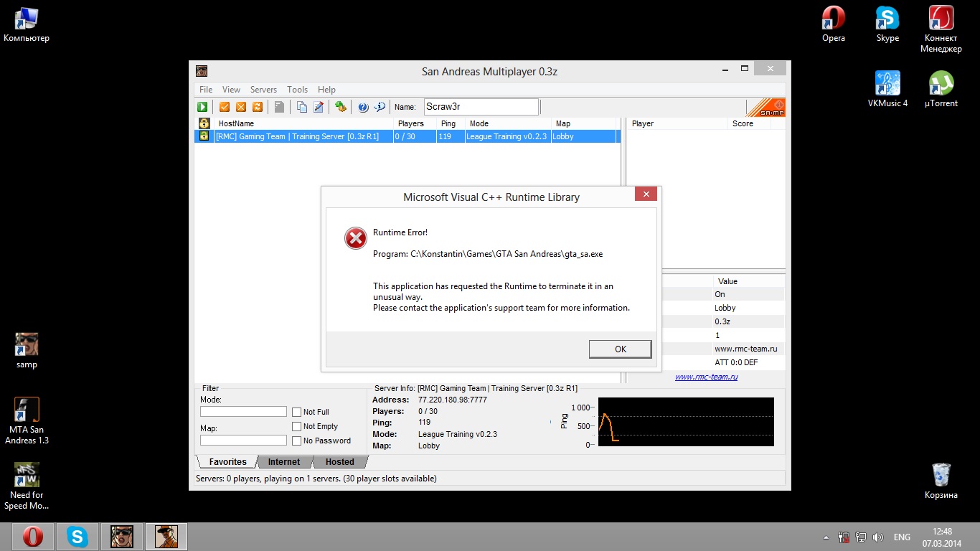The height and width of the screenshot is (551, 980).
Task: Select the MTA San Andreas 1.3 shortcut
Action: 27,421
